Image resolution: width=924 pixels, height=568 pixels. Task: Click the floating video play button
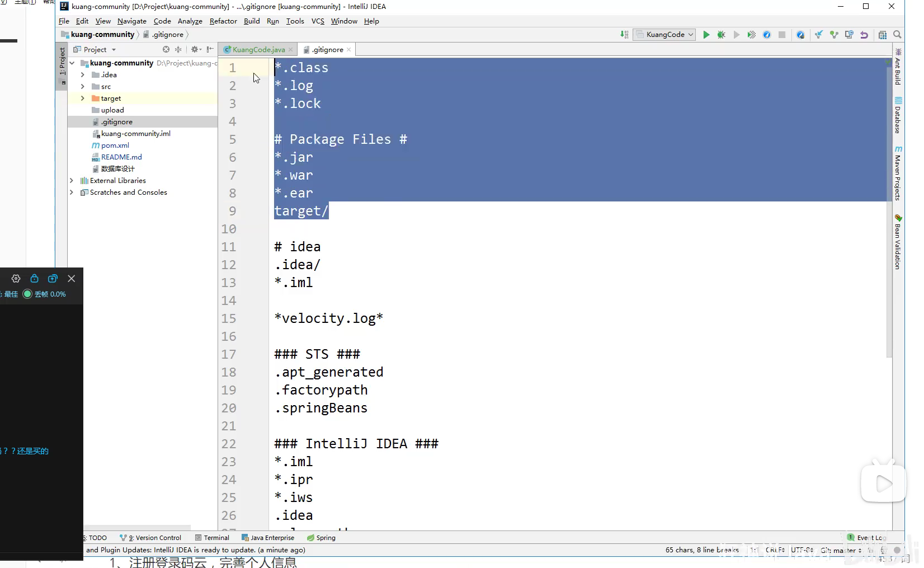coord(883,483)
